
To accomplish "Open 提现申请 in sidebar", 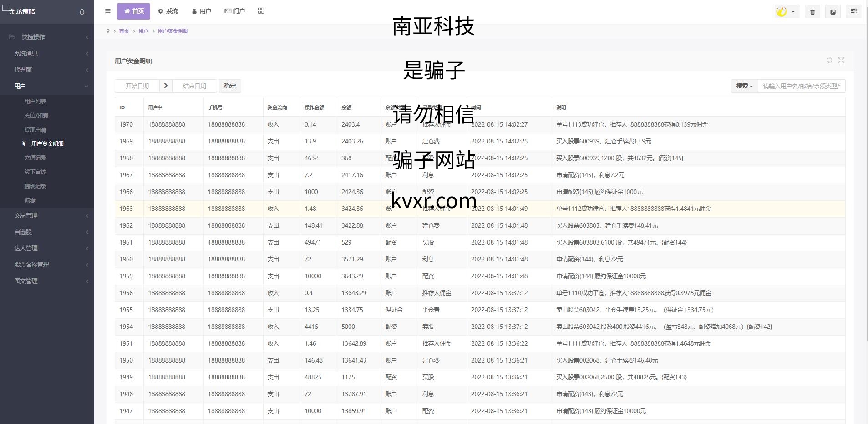I will [35, 130].
